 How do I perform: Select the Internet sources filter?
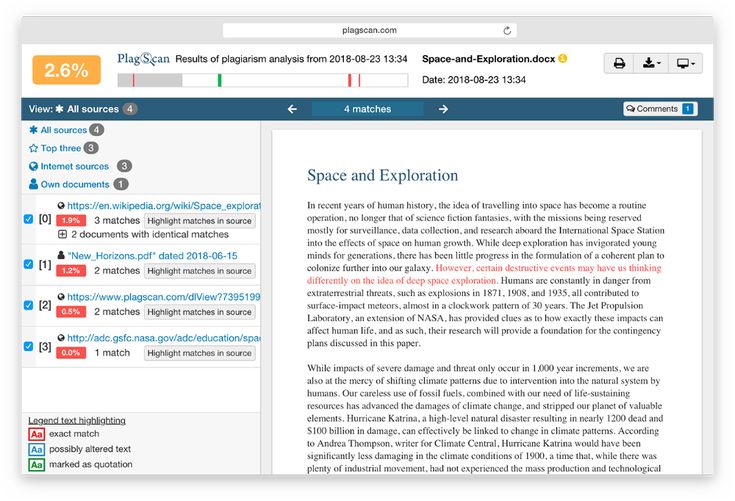[x=75, y=166]
